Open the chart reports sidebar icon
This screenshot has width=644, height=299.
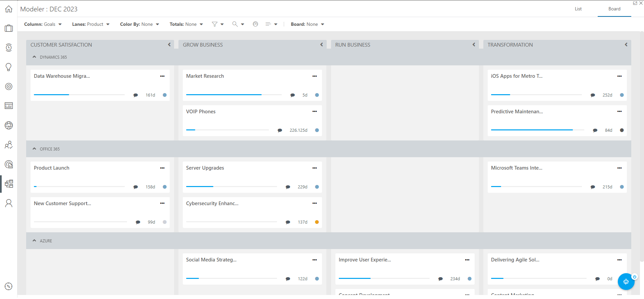tap(9, 106)
